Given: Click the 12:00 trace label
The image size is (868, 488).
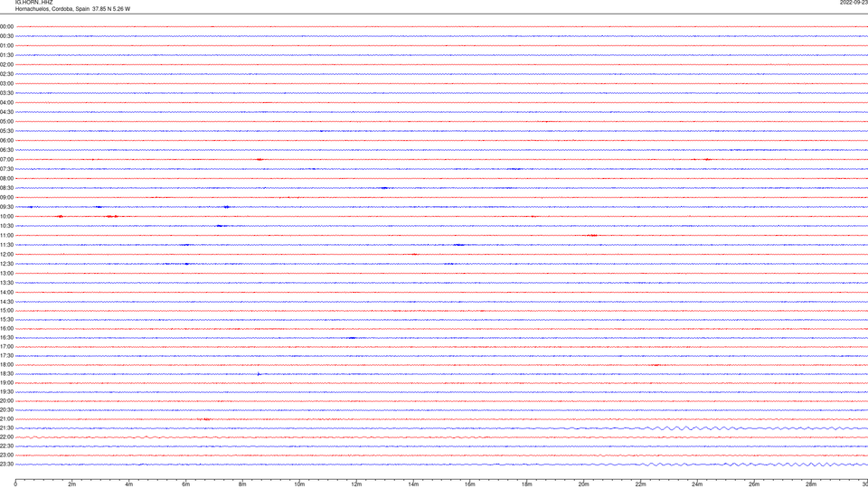Looking at the screenshot, I should [x=6, y=254].
